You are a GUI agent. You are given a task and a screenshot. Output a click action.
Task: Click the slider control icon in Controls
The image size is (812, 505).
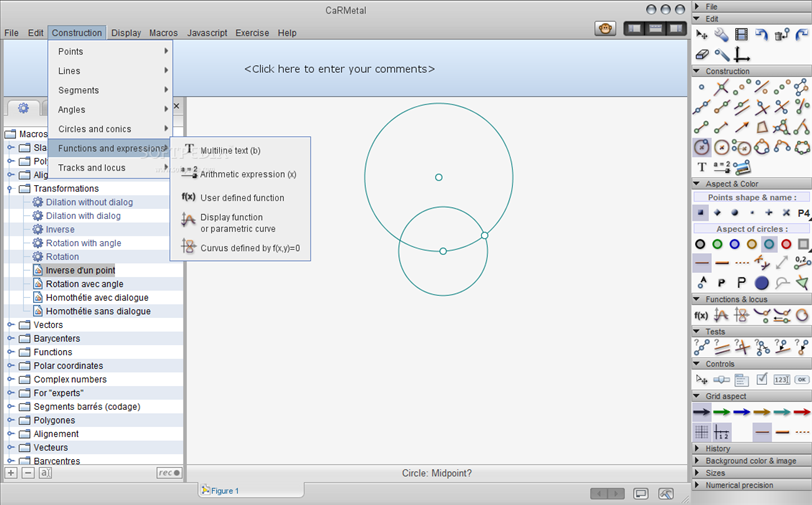tap(721, 380)
